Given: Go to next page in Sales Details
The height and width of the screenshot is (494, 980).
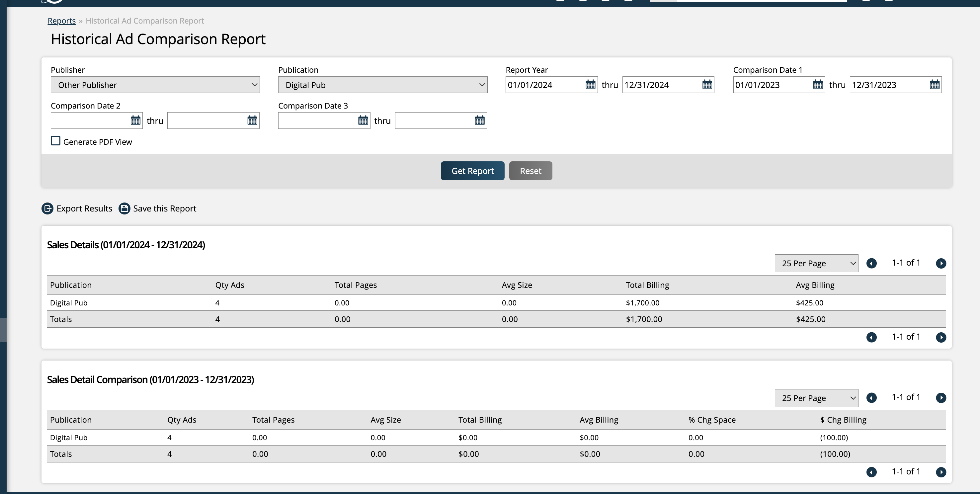Looking at the screenshot, I should 941,263.
